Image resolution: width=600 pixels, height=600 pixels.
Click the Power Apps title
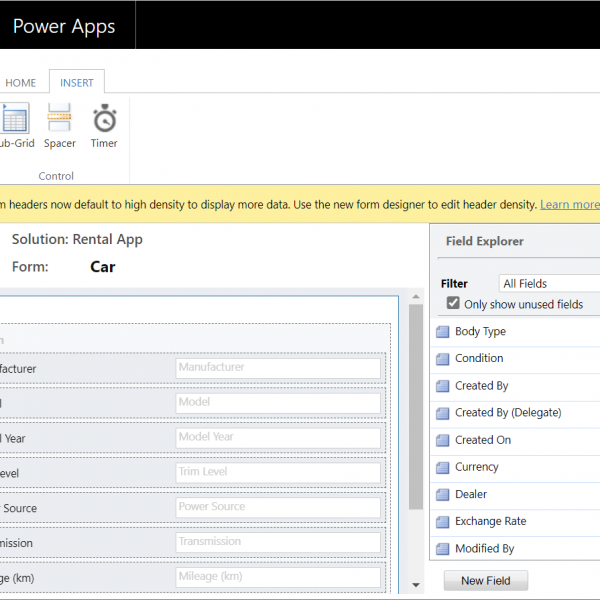[64, 26]
